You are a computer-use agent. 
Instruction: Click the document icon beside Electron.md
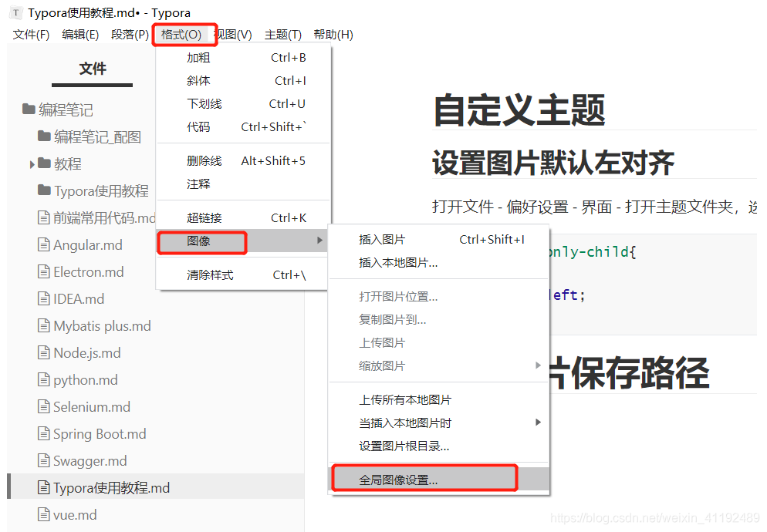[x=45, y=271]
